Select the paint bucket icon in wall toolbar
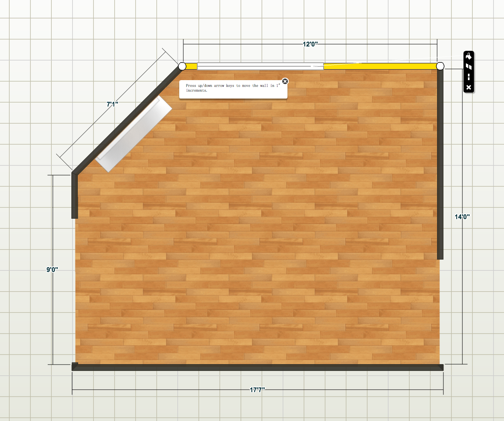Screen dimensions: 504x421 click(x=468, y=56)
